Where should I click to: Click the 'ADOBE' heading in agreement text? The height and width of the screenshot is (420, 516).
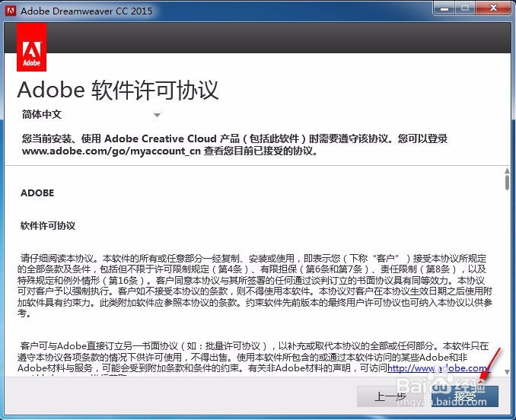coord(37,193)
